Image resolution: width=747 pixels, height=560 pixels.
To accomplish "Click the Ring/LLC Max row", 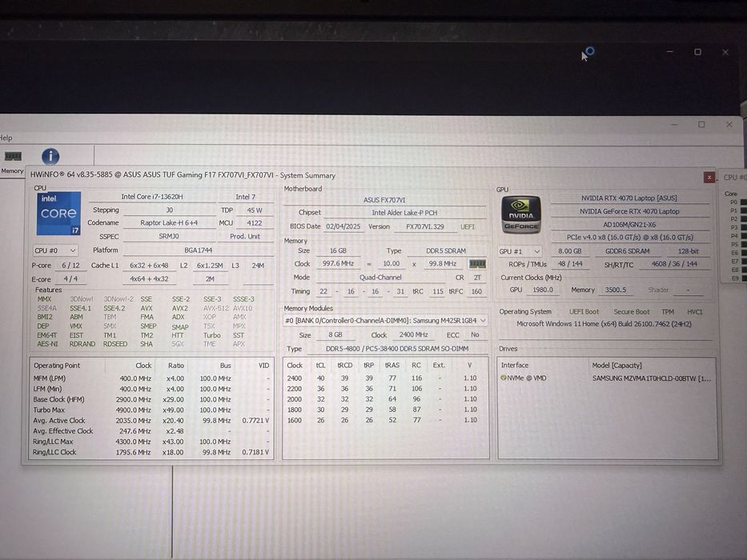I will 151,442.
